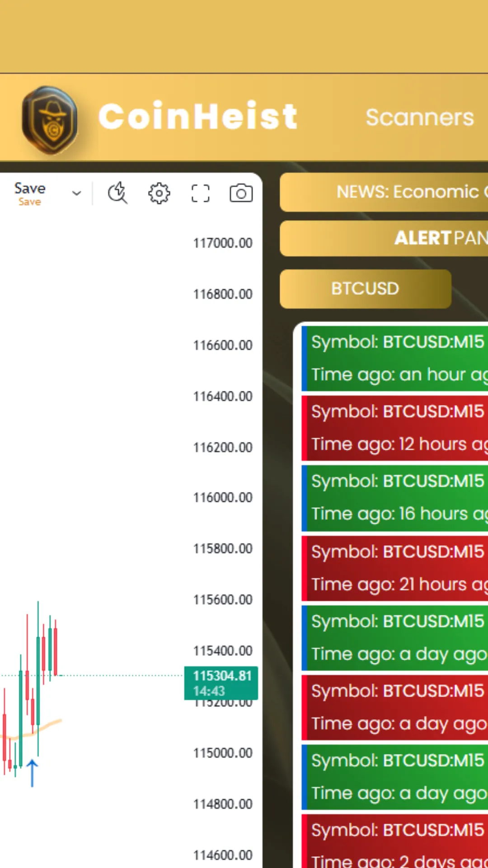
Task: Open the BTCUSD:M15 alert from 12 hours ago
Action: pos(395,428)
